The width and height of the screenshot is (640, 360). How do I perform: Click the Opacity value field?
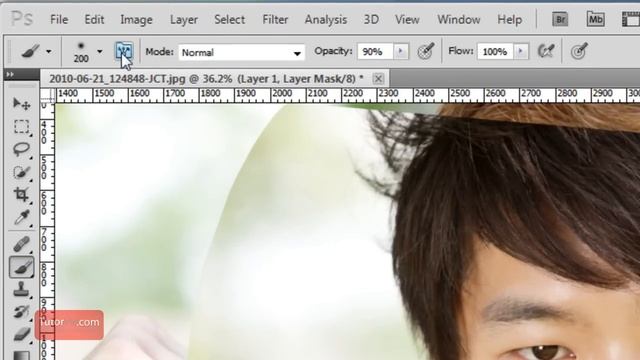375,52
